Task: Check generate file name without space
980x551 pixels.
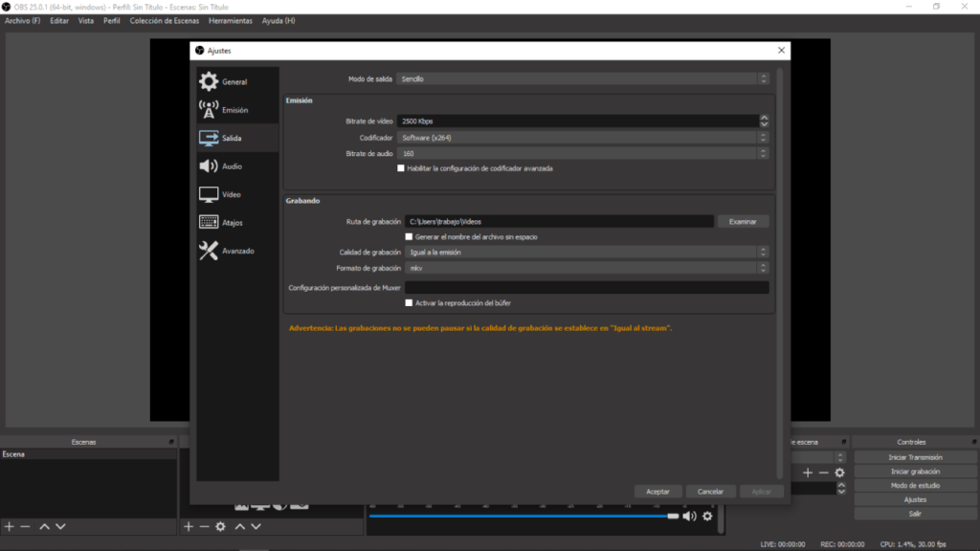Action: coord(410,237)
